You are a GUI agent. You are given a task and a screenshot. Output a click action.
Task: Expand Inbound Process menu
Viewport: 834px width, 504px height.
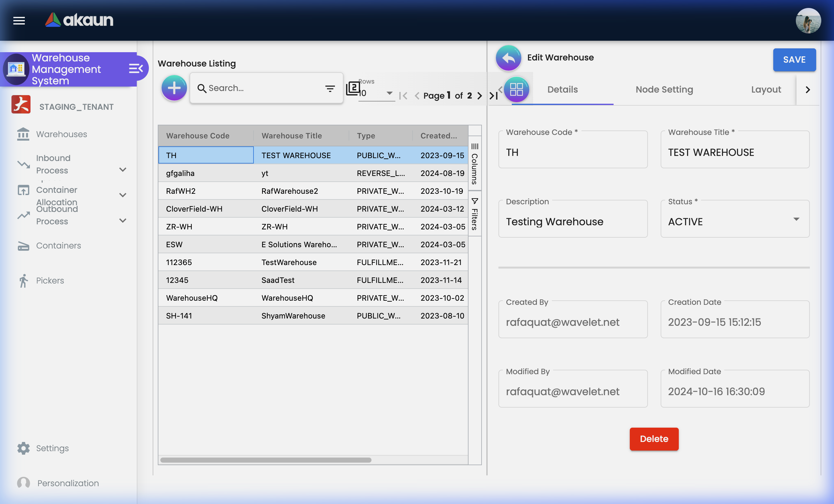123,170
